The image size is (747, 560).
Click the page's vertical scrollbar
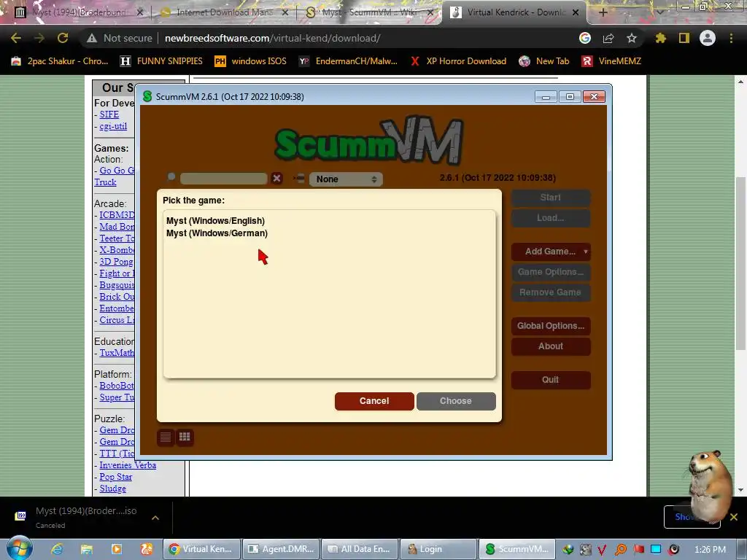(x=740, y=262)
